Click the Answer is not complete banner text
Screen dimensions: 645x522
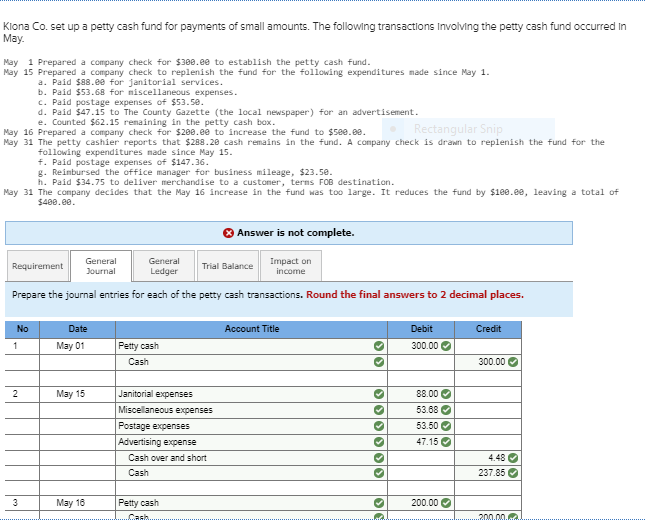[x=295, y=233]
